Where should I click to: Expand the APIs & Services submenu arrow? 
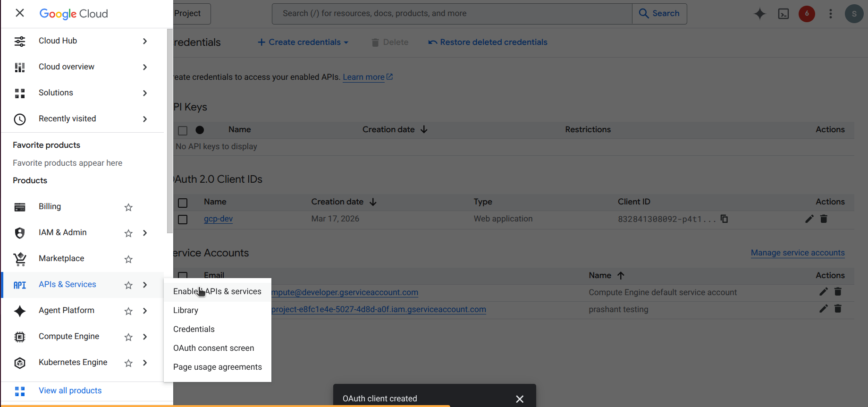(x=145, y=285)
